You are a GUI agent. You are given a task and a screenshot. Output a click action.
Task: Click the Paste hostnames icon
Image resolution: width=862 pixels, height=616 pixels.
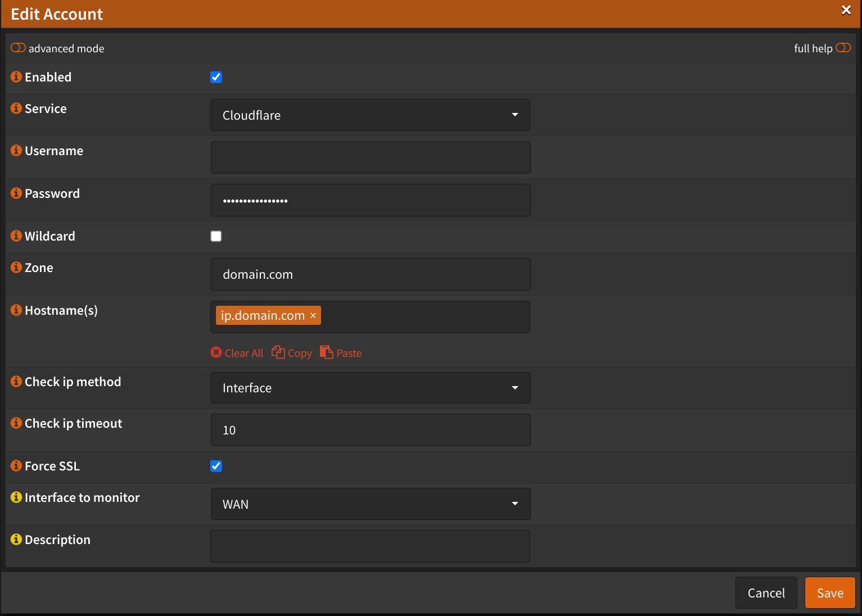327,352
